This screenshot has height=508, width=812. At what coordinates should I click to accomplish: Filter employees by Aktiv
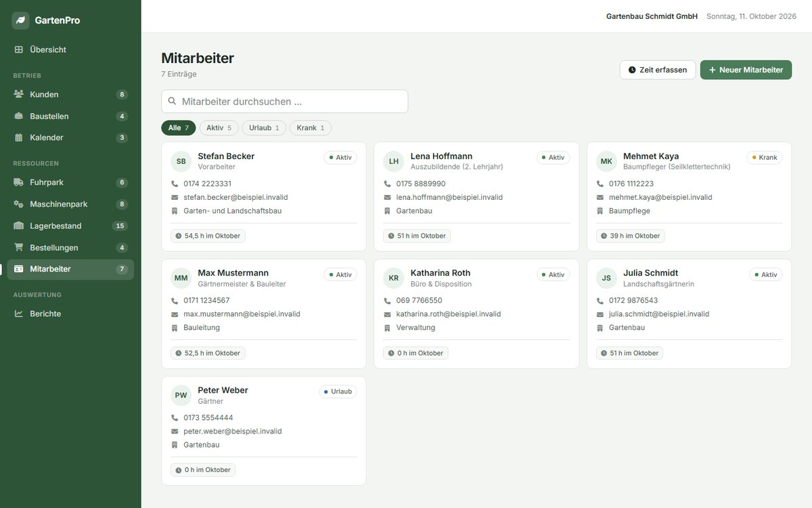(219, 128)
